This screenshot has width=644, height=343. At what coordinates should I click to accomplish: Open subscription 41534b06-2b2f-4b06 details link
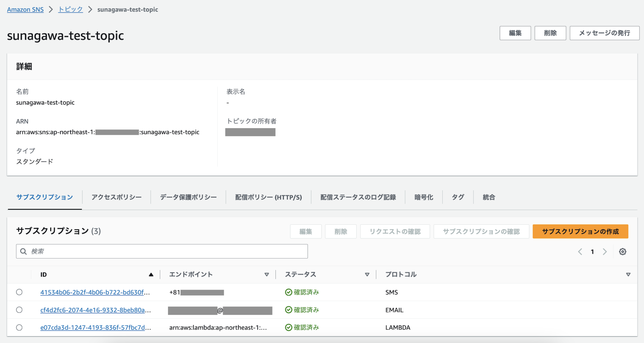[94, 292]
